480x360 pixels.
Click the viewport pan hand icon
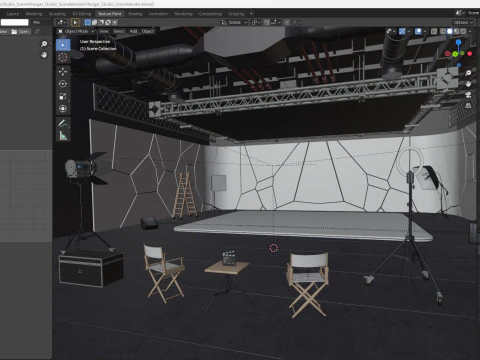pos(468,84)
